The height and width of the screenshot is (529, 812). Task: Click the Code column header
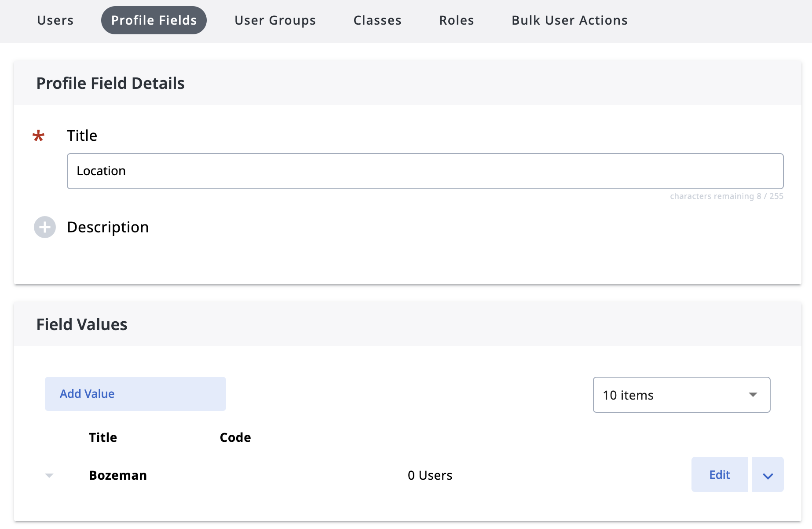[x=235, y=437]
